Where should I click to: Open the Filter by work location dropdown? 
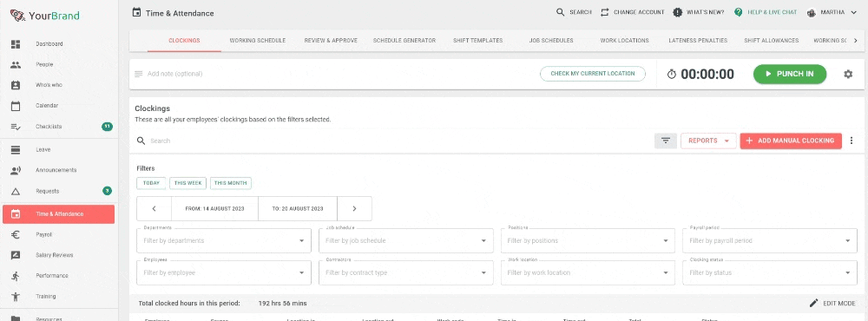coord(588,272)
